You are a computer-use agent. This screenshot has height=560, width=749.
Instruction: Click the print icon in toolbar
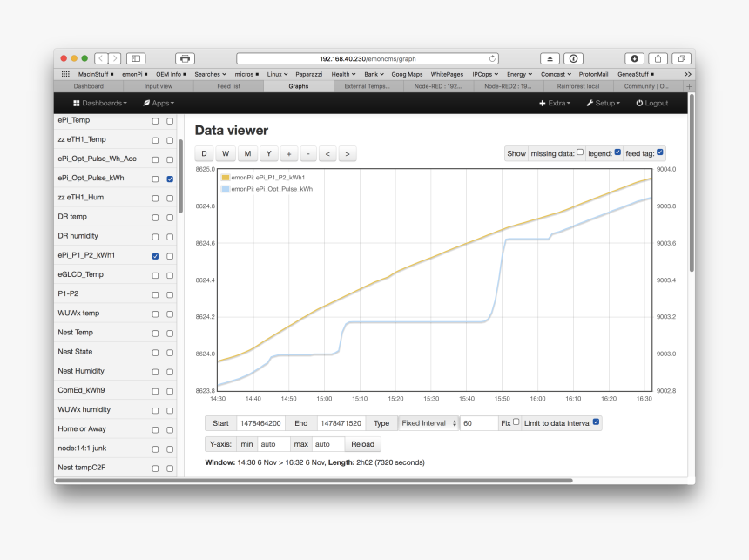pos(185,58)
